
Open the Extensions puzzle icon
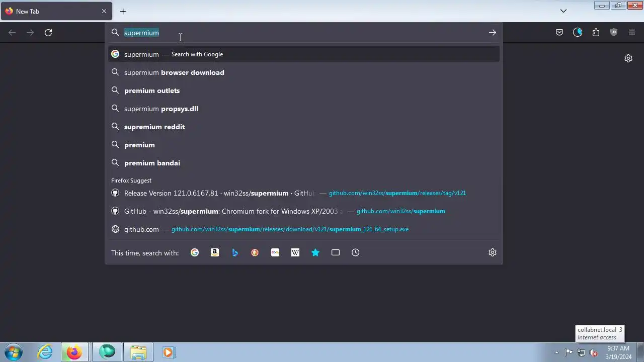click(x=596, y=33)
